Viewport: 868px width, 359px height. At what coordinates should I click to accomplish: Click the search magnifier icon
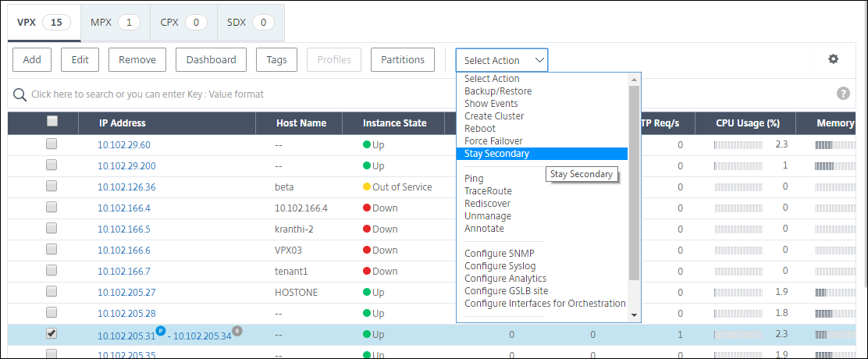[20, 94]
